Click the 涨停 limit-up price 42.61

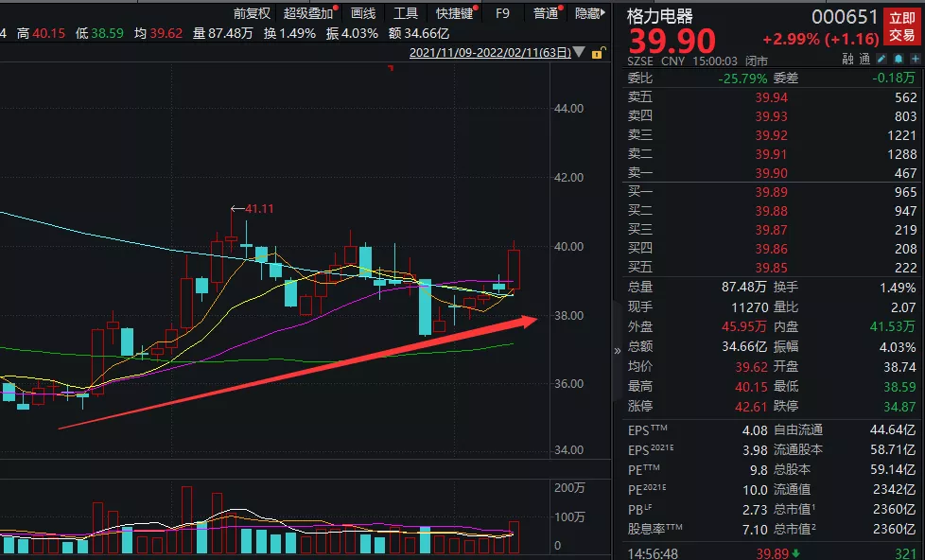[751, 407]
